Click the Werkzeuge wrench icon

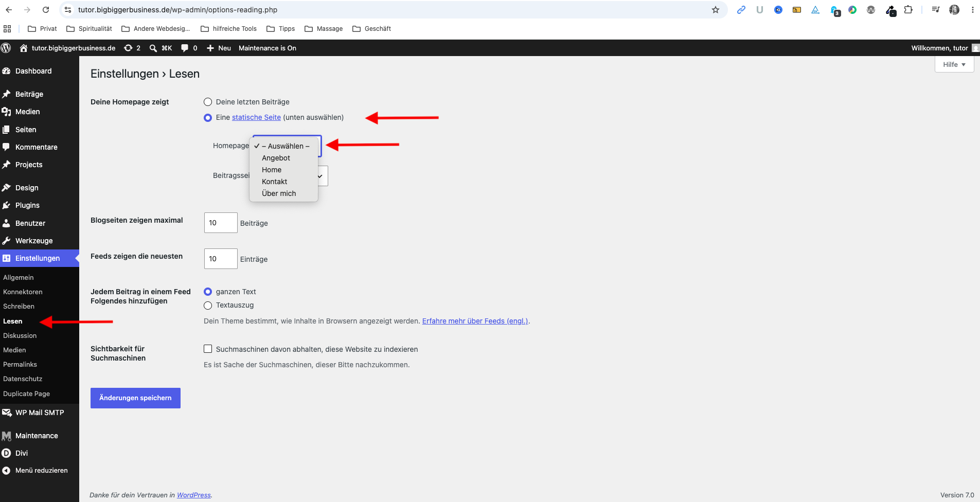point(7,241)
